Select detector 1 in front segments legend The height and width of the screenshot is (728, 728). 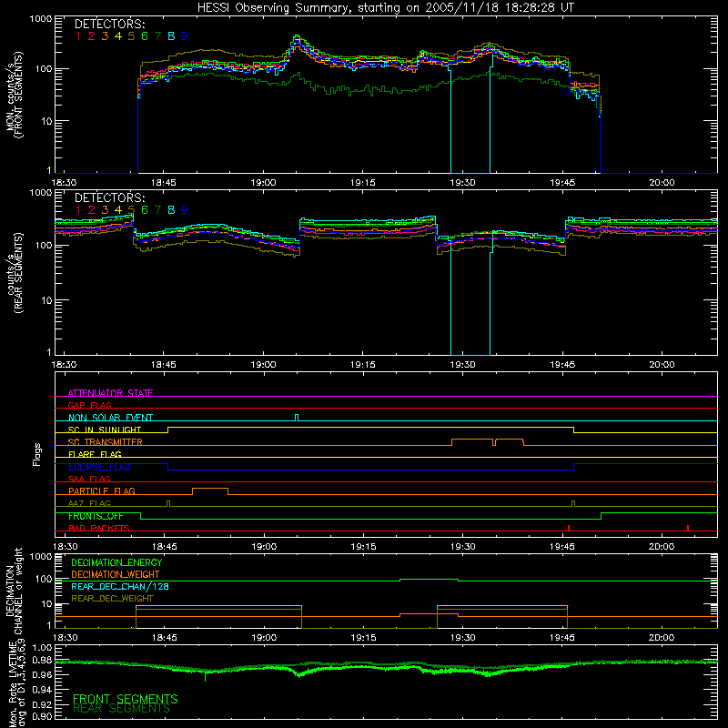[x=78, y=36]
